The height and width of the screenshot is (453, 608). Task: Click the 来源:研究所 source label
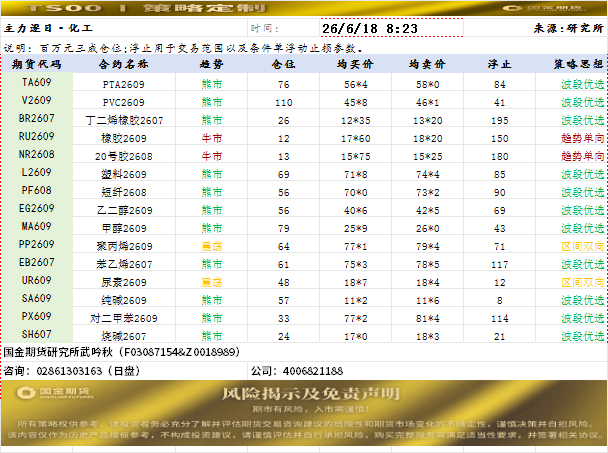click(x=568, y=28)
